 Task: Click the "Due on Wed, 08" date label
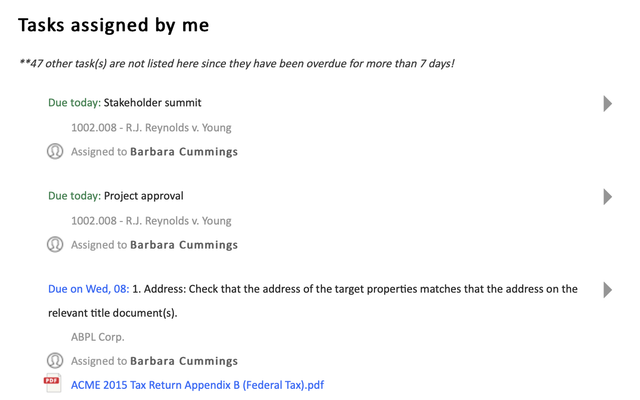pos(88,289)
